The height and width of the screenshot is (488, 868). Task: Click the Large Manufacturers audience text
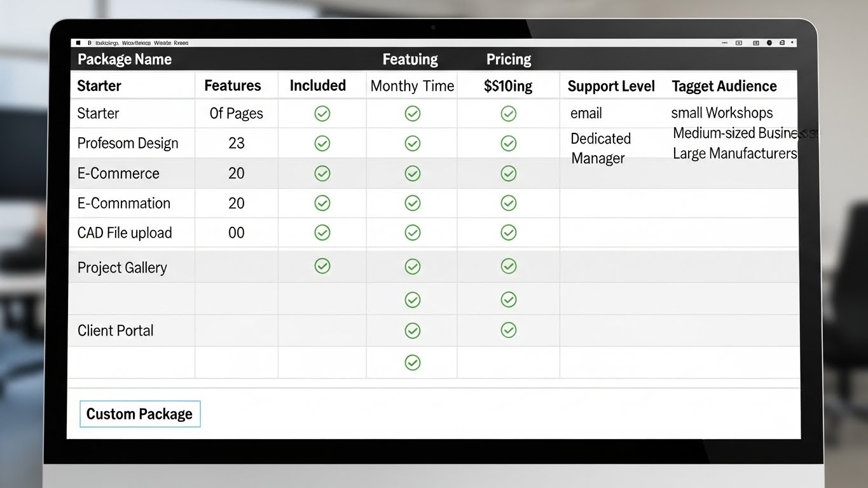pyautogui.click(x=734, y=154)
